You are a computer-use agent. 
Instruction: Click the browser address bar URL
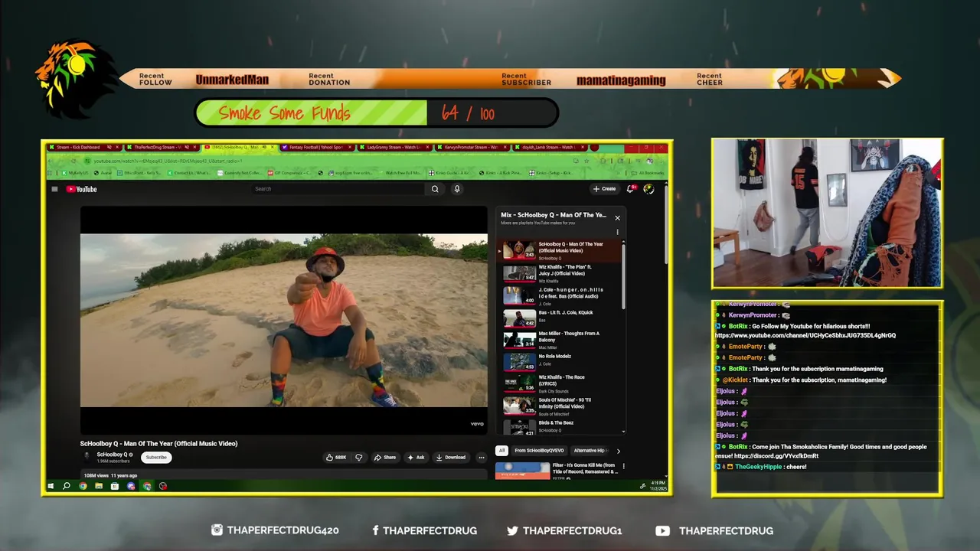click(x=167, y=161)
